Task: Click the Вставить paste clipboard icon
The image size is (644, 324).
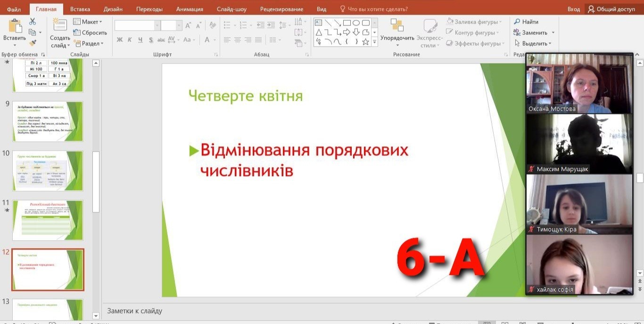Action: [x=15, y=26]
